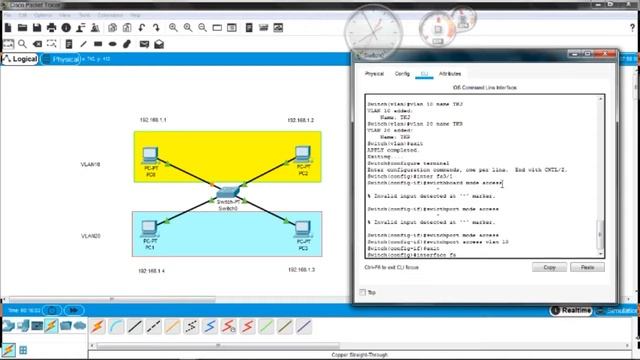Click the Power Cycle Devices button
Screen dimensions: 640x360
coord(52,311)
